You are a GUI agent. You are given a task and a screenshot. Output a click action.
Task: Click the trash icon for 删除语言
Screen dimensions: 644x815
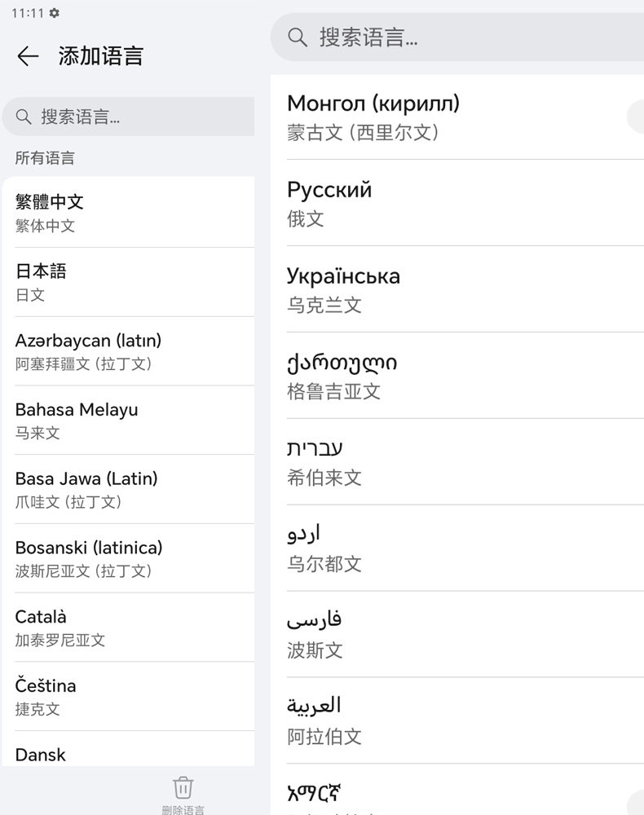click(x=183, y=787)
